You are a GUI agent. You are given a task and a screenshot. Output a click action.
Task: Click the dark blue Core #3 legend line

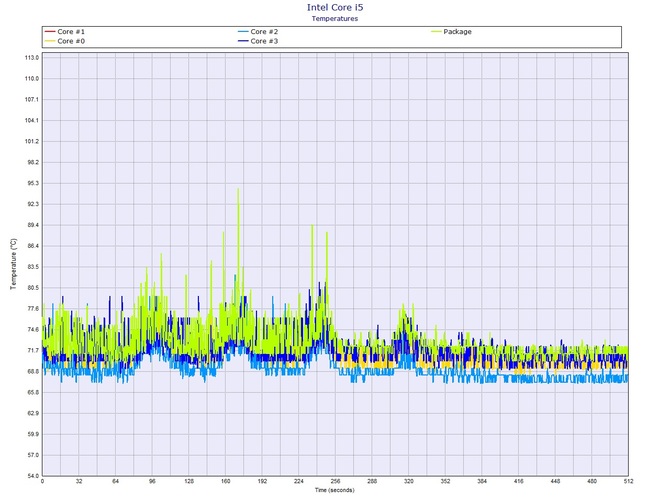point(243,41)
